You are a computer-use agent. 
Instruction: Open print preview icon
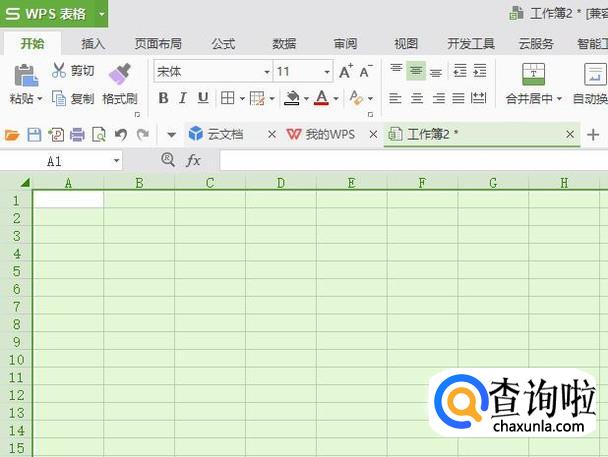[x=99, y=135]
